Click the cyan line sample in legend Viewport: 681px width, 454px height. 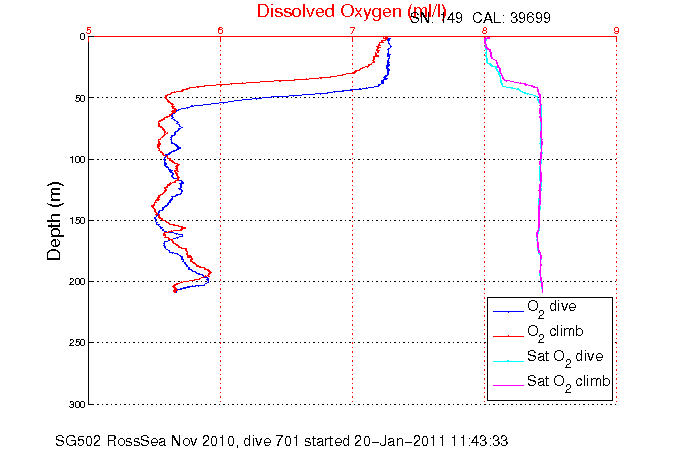coord(508,361)
